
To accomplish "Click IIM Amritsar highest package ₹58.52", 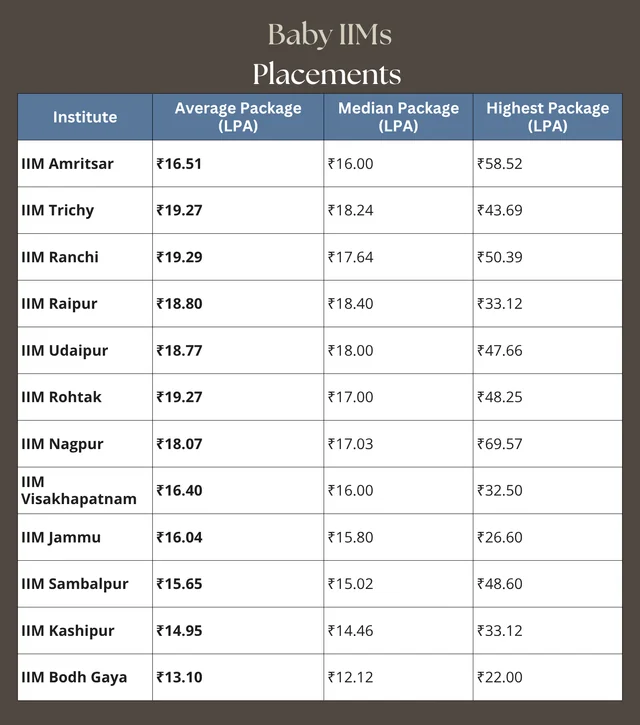I will [x=500, y=164].
